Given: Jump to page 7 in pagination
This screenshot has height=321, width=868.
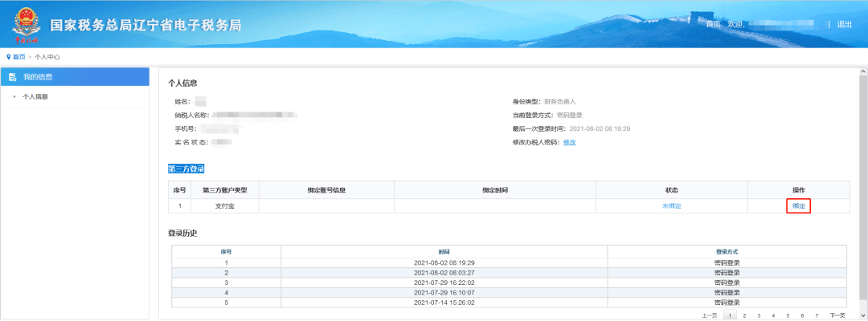Looking at the screenshot, I should click(817, 315).
